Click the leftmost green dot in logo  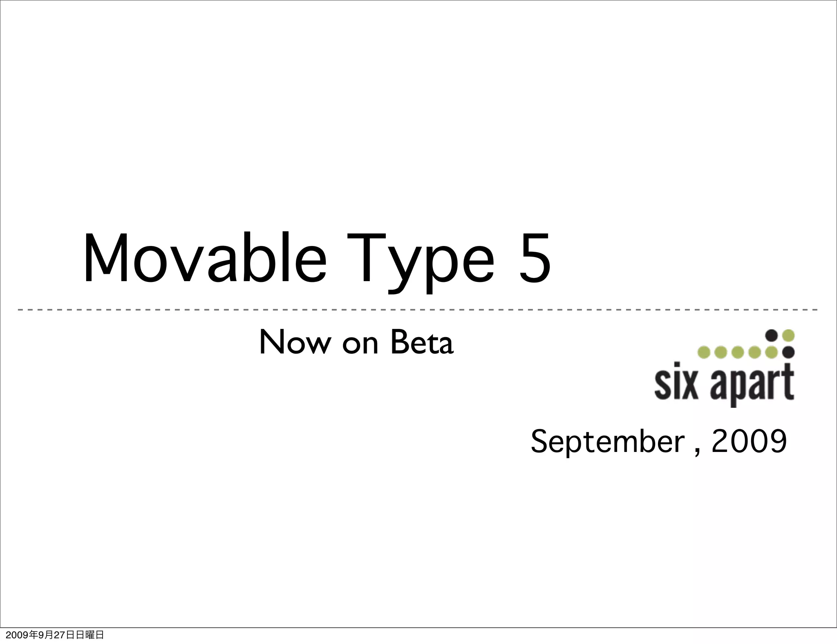click(x=704, y=352)
